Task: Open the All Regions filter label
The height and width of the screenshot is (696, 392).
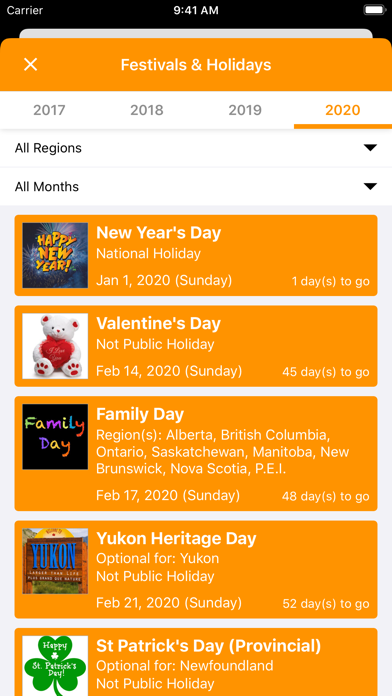Action: tap(48, 148)
